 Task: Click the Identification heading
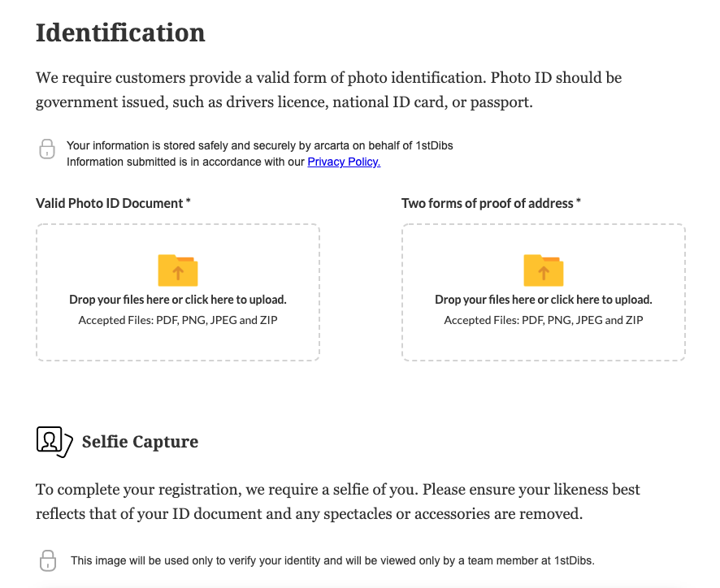click(120, 33)
